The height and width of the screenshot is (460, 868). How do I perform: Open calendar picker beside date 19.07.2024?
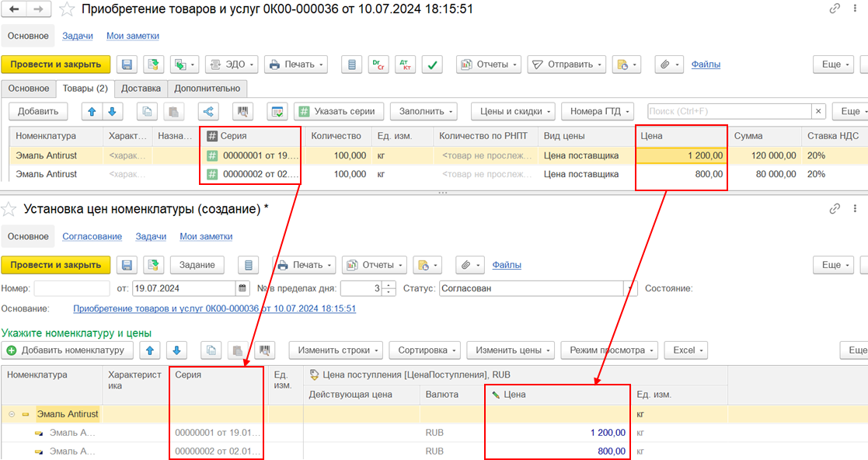[243, 288]
